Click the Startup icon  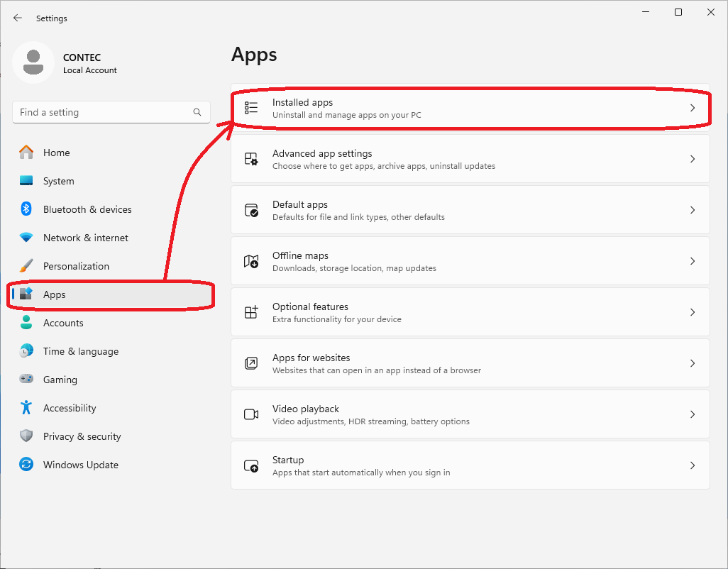pyautogui.click(x=251, y=465)
